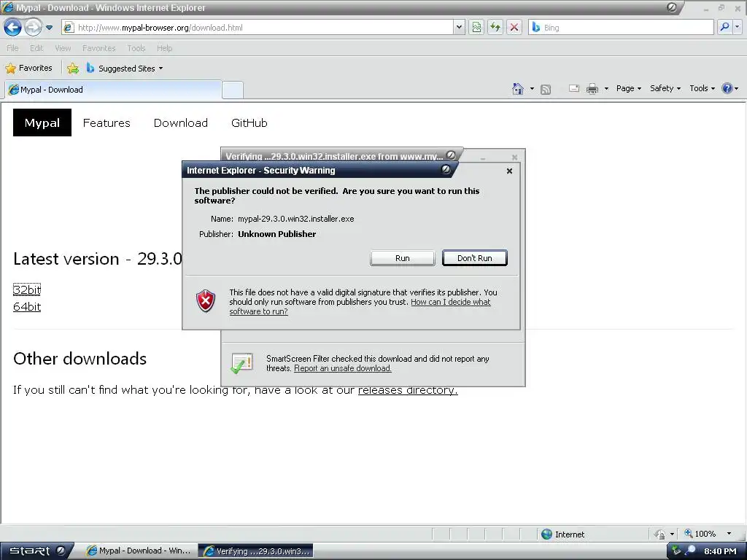747x560 pixels.
Task: Click the Print icon
Action: point(592,88)
